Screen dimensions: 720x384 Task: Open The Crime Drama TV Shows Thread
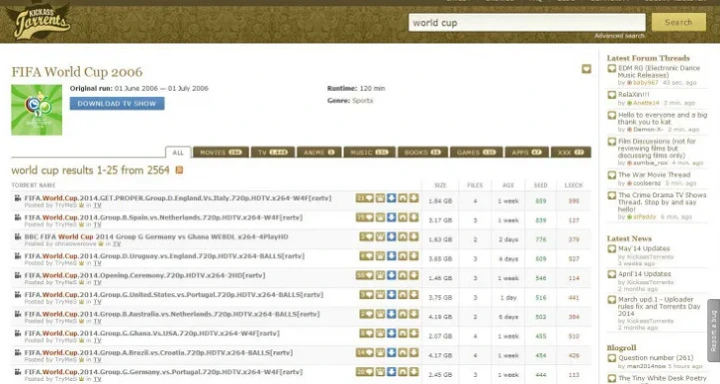click(x=662, y=202)
